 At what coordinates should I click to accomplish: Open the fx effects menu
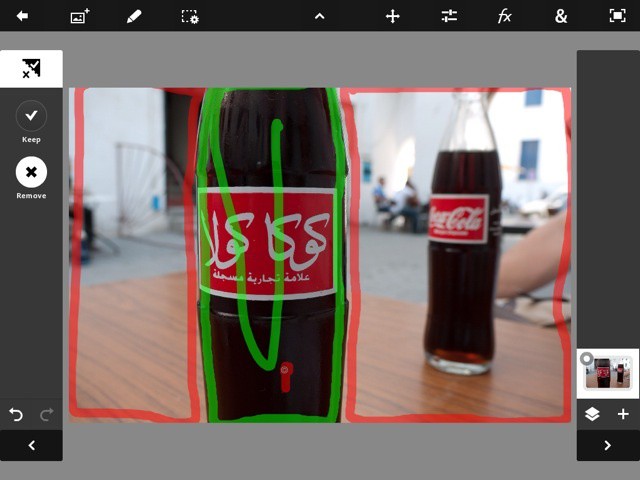(x=505, y=16)
